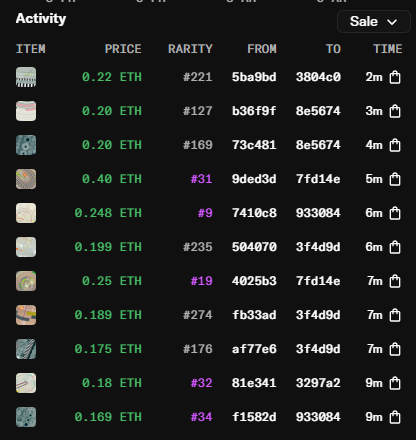This screenshot has height=440, width=416.
Task: Click the purple rarity rank #31
Action: pos(201,179)
